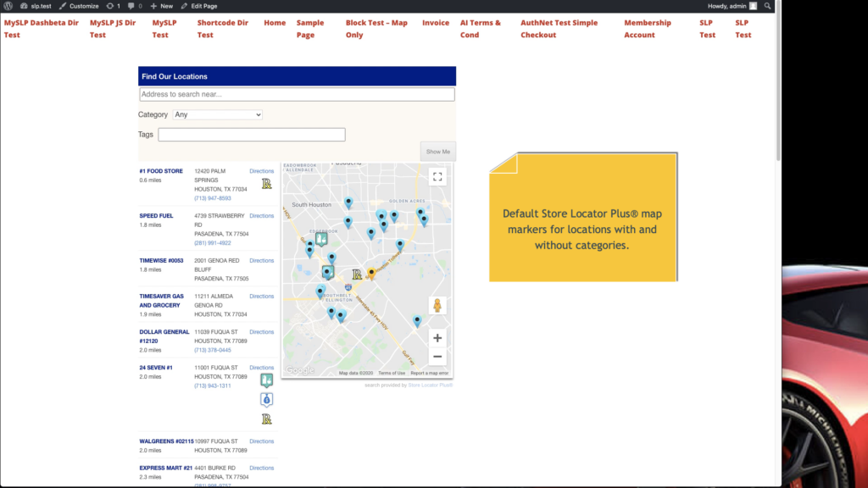Focus the Address to search near field

coord(297,94)
